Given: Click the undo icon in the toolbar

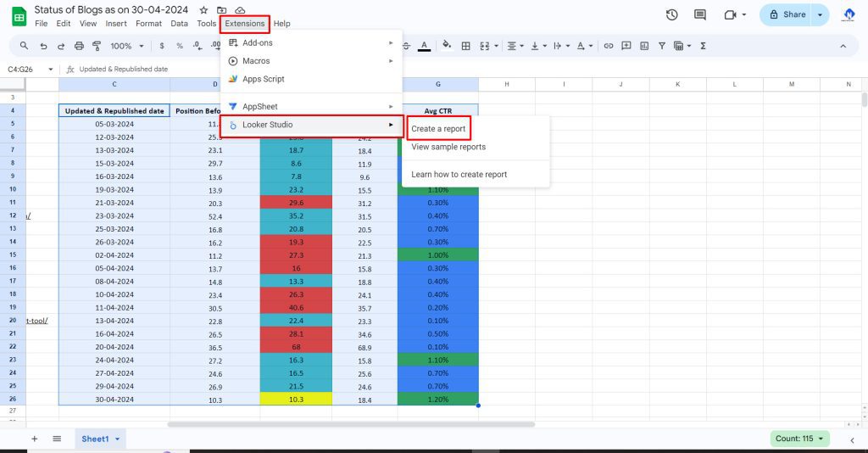Looking at the screenshot, I should 43,46.
